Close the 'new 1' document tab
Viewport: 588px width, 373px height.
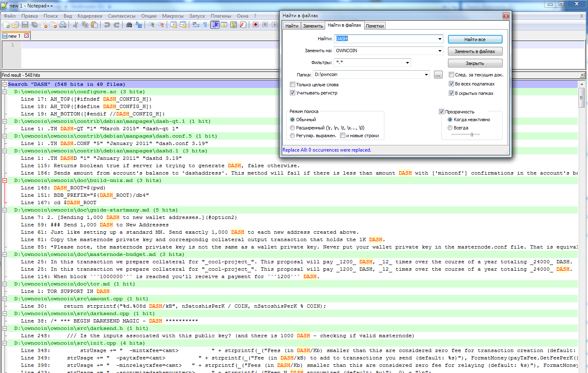pos(27,36)
